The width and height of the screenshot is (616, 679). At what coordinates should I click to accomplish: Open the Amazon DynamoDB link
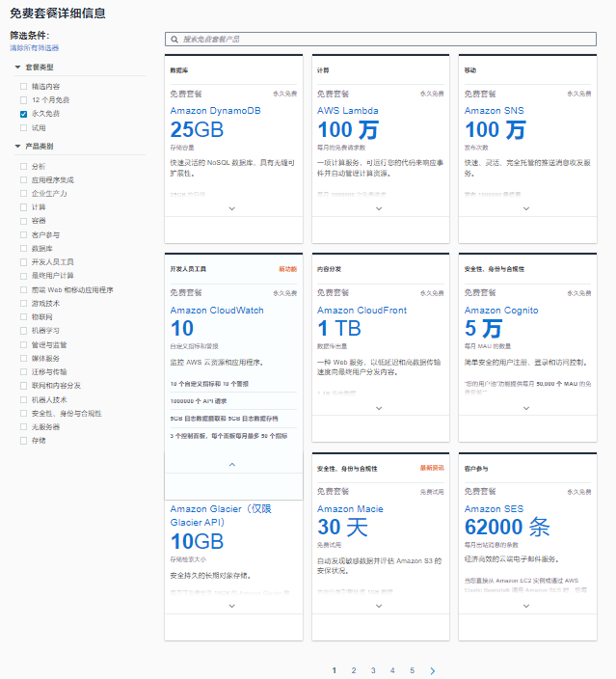click(215, 111)
